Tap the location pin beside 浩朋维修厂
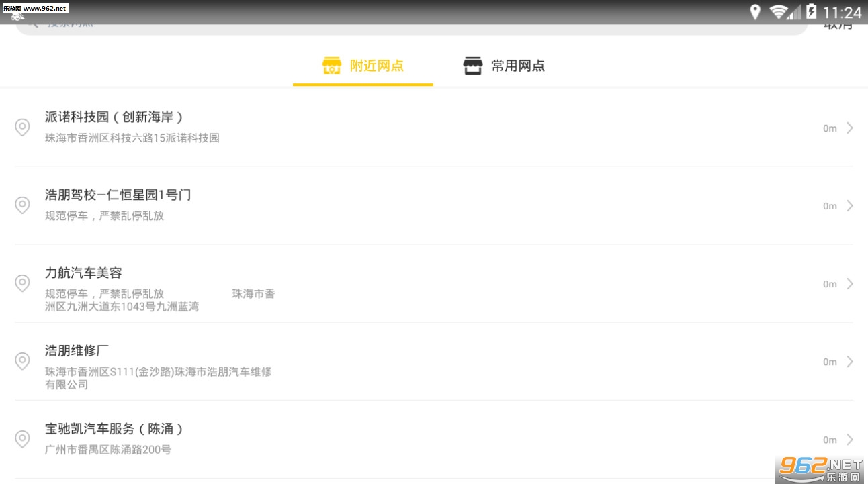The height and width of the screenshot is (488, 868). pyautogui.click(x=22, y=361)
